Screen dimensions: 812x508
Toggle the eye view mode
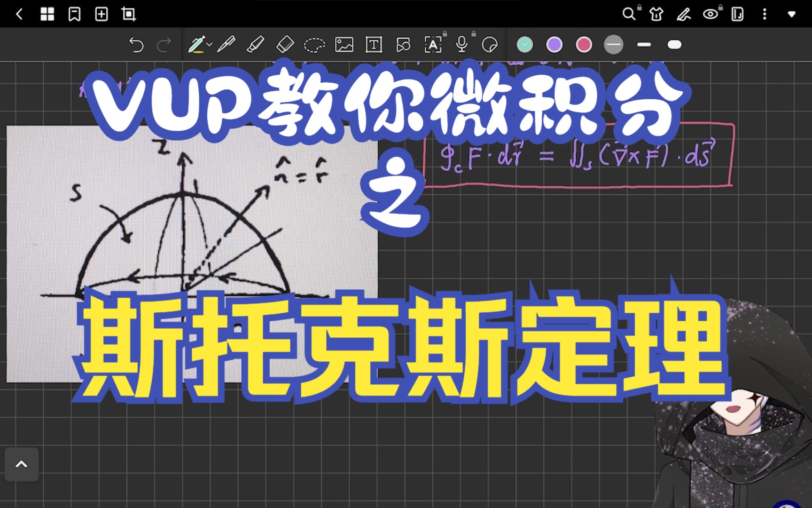coord(710,14)
